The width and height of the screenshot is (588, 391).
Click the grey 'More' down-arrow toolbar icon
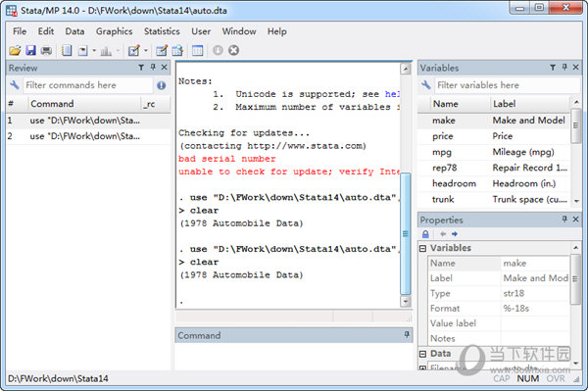[x=218, y=50]
